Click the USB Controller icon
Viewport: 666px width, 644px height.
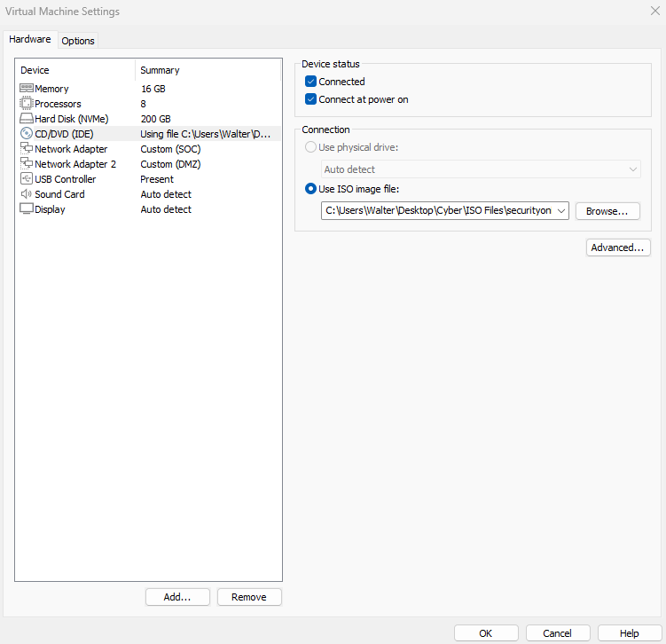point(27,179)
